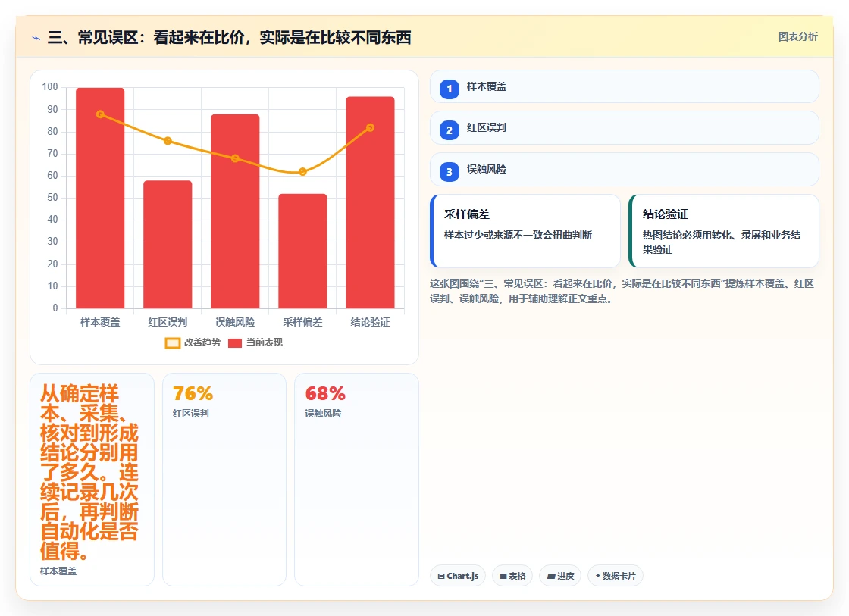Click the red 采样偏差 bar in the chart
849x616 pixels.
(x=302, y=251)
